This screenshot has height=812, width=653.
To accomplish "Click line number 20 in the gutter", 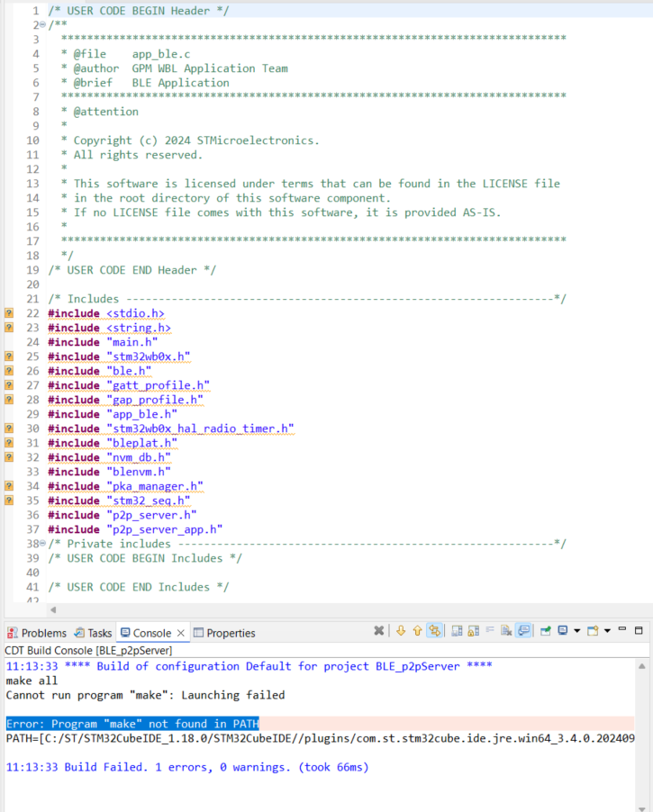I will click(32, 284).
